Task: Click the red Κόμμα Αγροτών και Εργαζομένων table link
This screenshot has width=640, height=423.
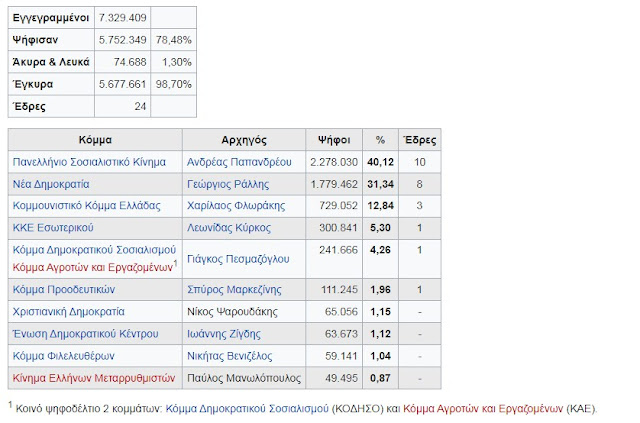Action: (90, 268)
